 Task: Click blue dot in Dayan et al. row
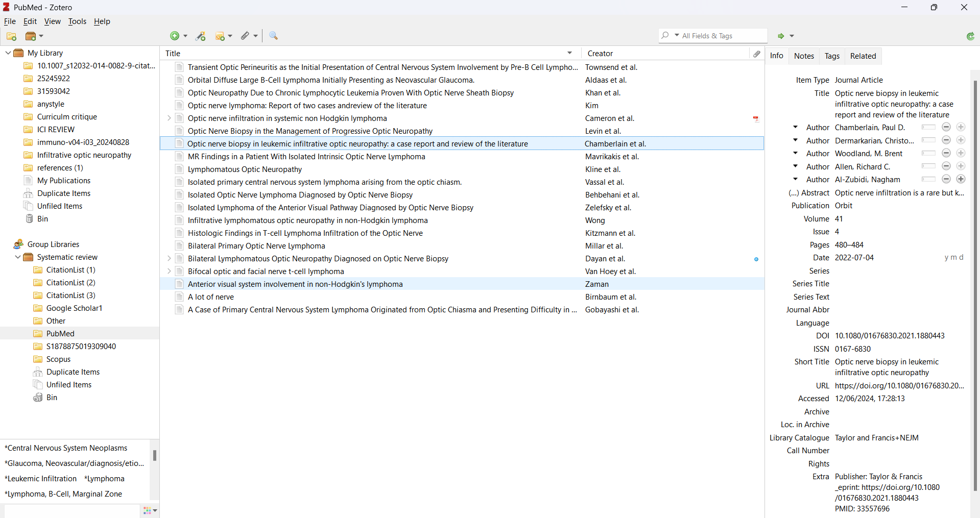pyautogui.click(x=756, y=259)
